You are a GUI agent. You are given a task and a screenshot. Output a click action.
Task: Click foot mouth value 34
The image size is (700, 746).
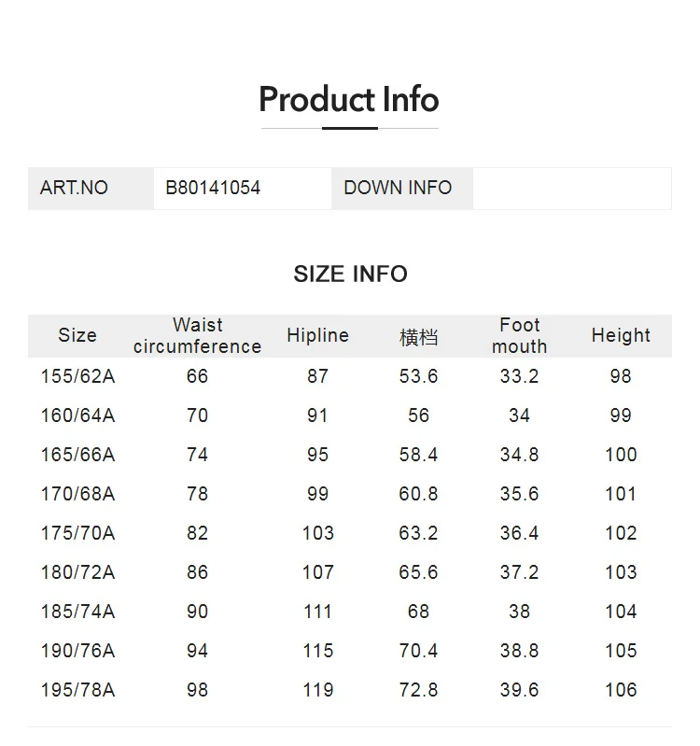(519, 415)
